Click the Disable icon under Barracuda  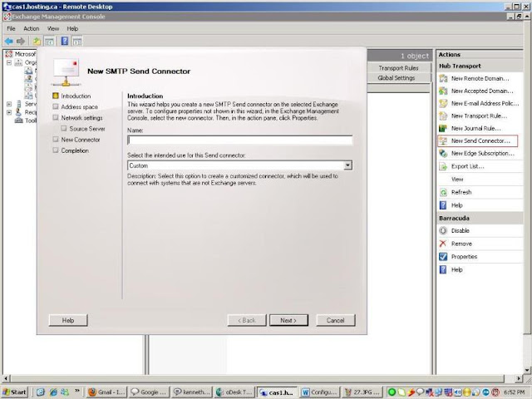click(x=443, y=231)
